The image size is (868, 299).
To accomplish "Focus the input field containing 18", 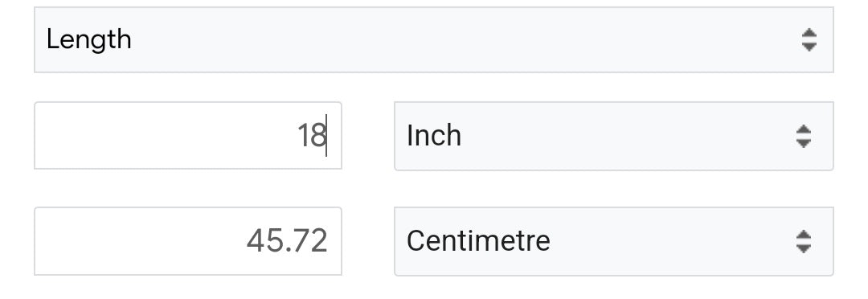I will [188, 136].
